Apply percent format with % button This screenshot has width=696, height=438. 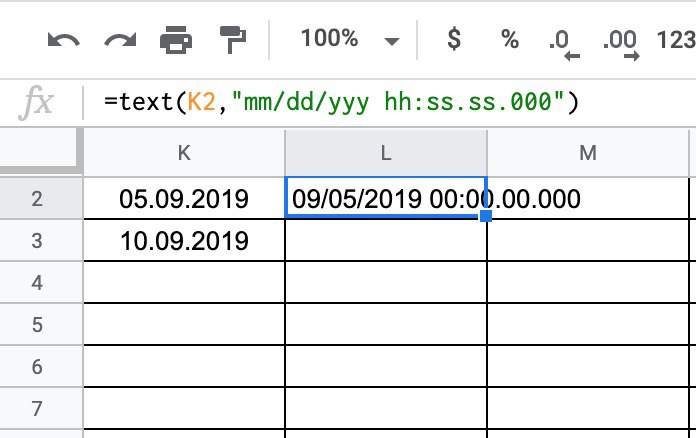510,39
